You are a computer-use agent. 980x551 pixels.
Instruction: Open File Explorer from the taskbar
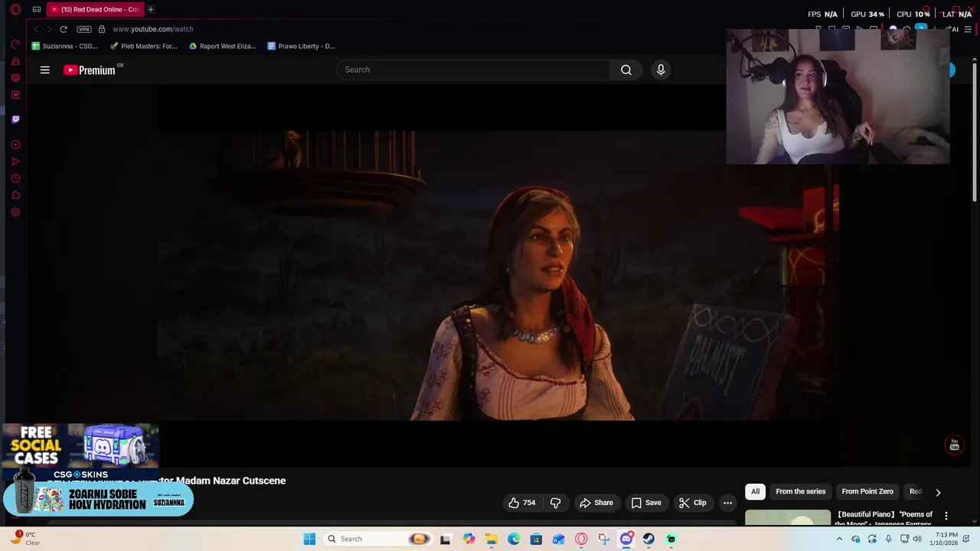tap(492, 539)
